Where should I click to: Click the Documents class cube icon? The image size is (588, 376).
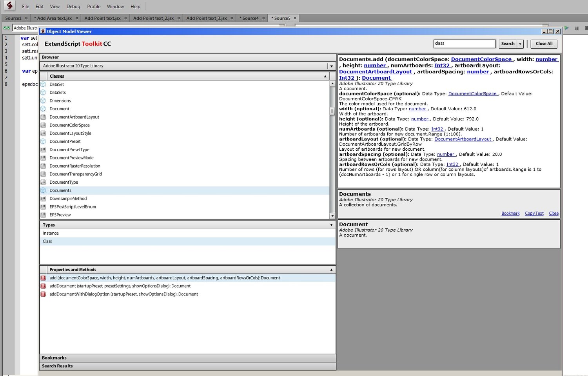point(43,190)
